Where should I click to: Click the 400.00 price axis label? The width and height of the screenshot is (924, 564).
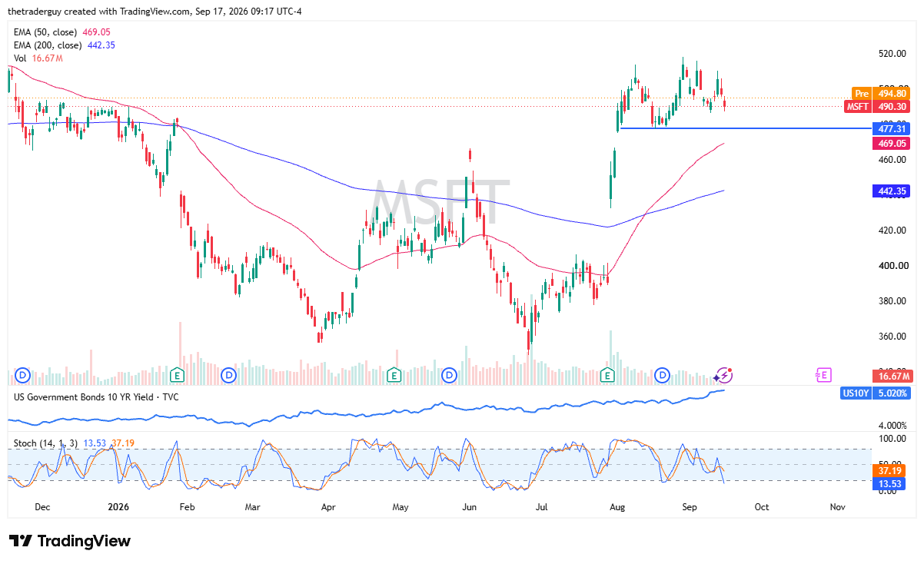(894, 266)
